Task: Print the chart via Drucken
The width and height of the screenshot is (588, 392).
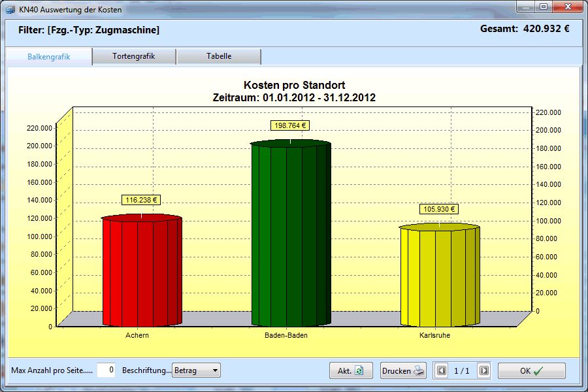Action: pos(403,370)
